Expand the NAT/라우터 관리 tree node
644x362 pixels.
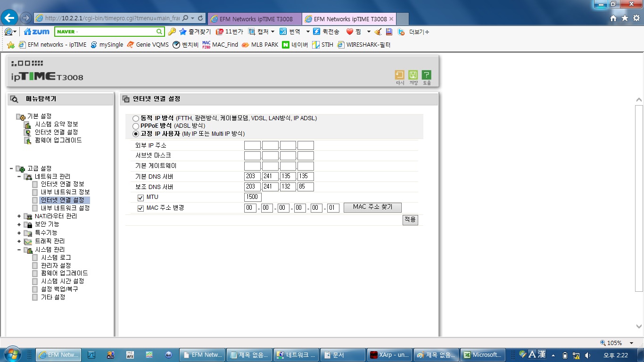point(19,216)
